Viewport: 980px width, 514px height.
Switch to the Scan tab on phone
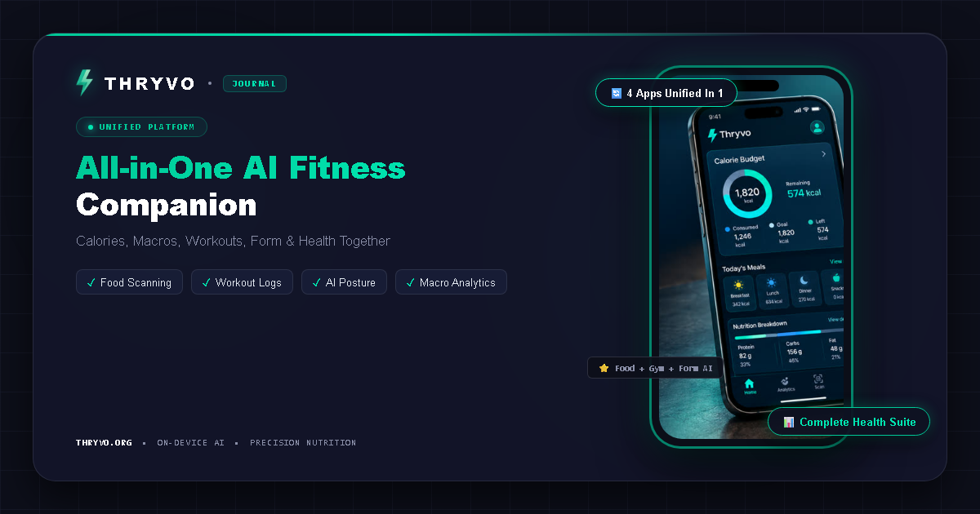(x=818, y=382)
